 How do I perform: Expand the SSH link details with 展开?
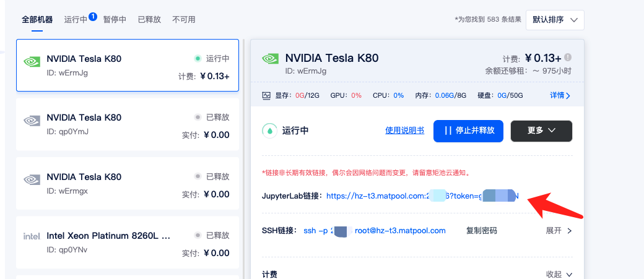click(x=559, y=231)
